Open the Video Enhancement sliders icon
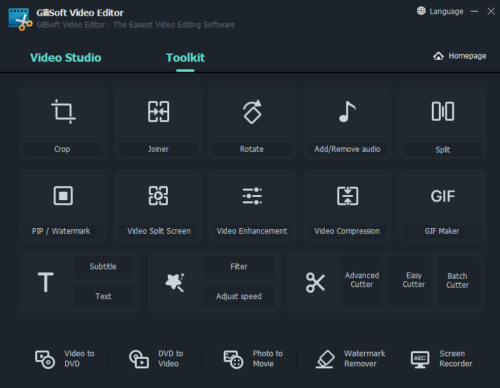500x388 pixels. coord(252,196)
